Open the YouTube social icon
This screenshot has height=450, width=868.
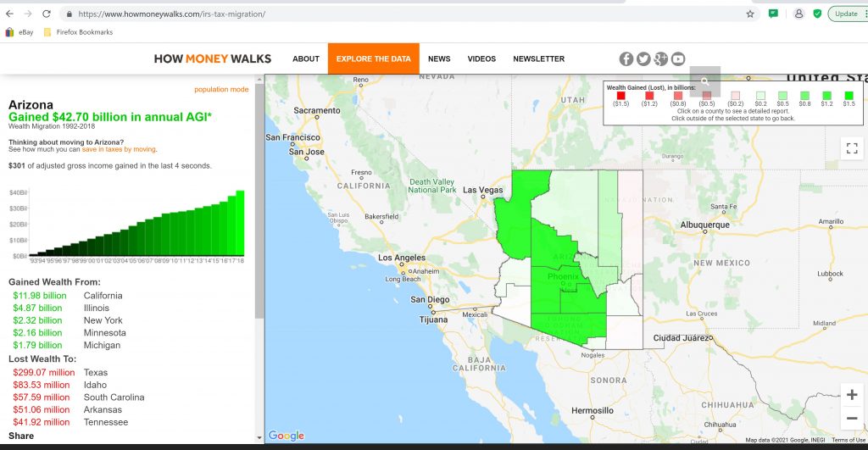point(678,58)
